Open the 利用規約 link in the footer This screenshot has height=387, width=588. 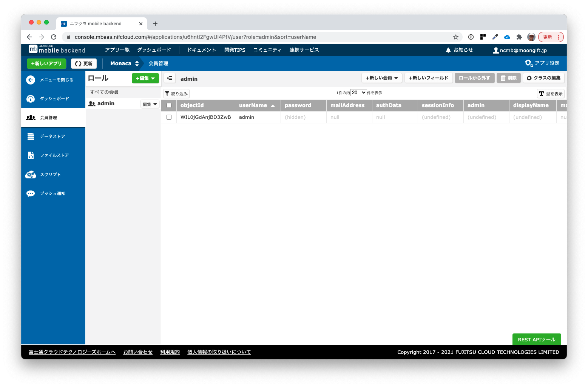tap(170, 352)
